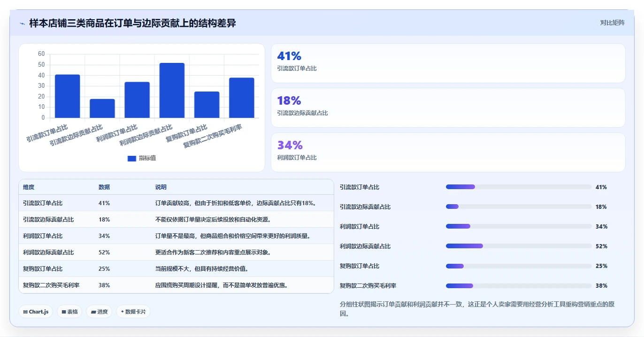Click the 利润款订单占比 34% progress bar
Image resolution: width=644 pixels, height=337 pixels.
point(519,226)
